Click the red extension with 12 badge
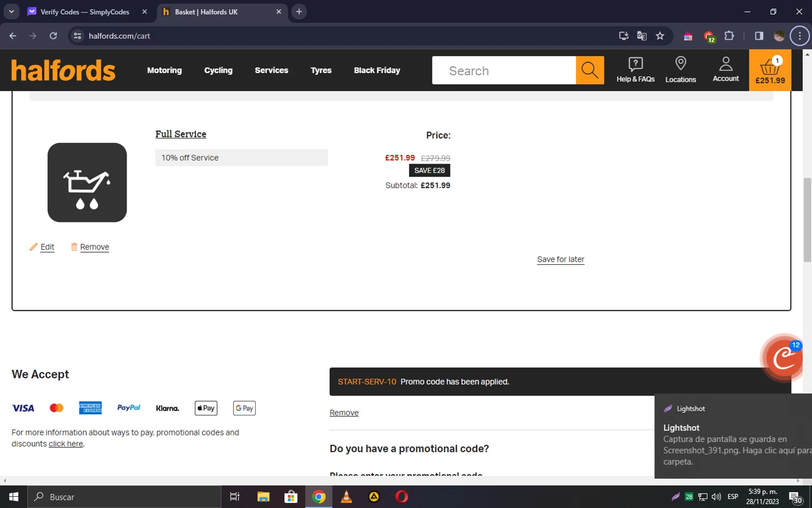 click(709, 37)
